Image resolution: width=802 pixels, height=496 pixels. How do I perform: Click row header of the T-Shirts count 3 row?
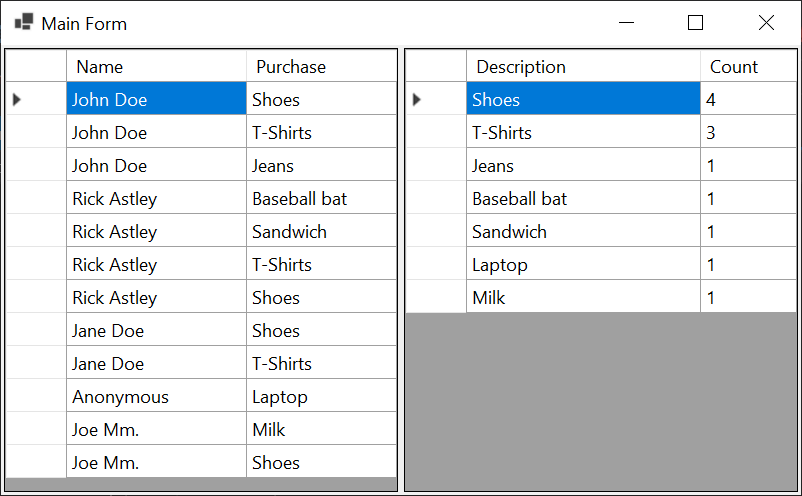tap(436, 132)
